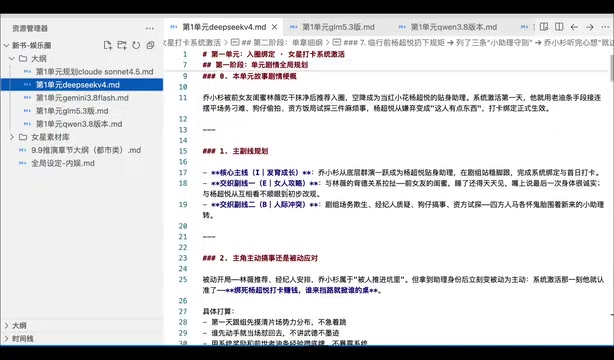The width and height of the screenshot is (614, 360).
Task: Navigate forward with the right arrow
Action: coord(589,27)
